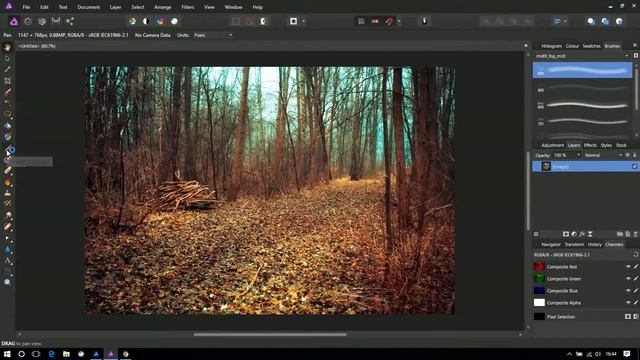Add a mask layer in Layers panel
The height and width of the screenshot is (360, 640).
tap(566, 234)
